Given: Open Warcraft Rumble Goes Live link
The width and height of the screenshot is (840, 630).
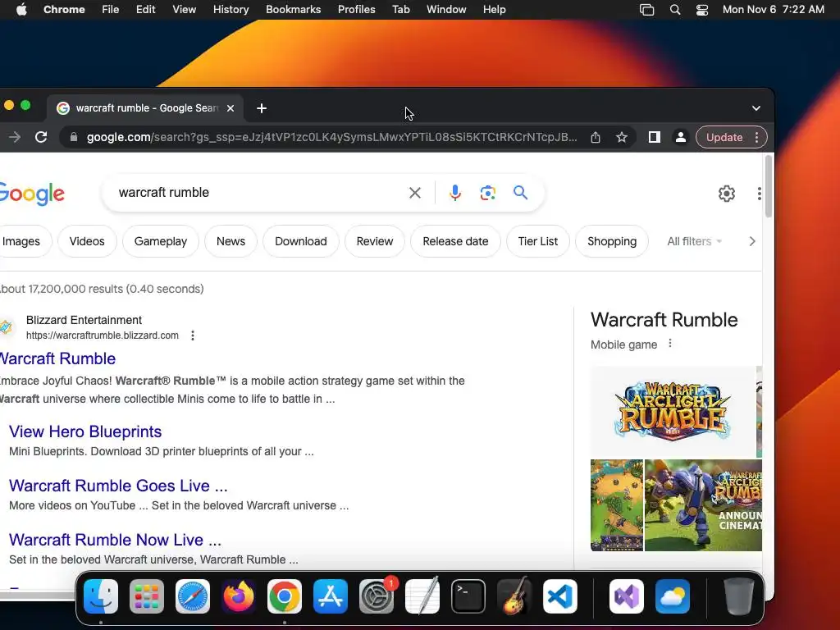Looking at the screenshot, I should (x=118, y=486).
